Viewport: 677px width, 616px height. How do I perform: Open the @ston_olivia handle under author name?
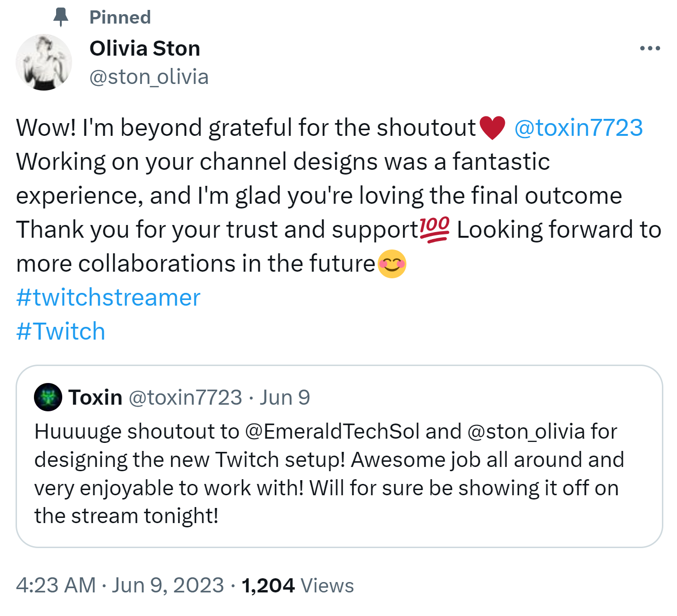(149, 77)
